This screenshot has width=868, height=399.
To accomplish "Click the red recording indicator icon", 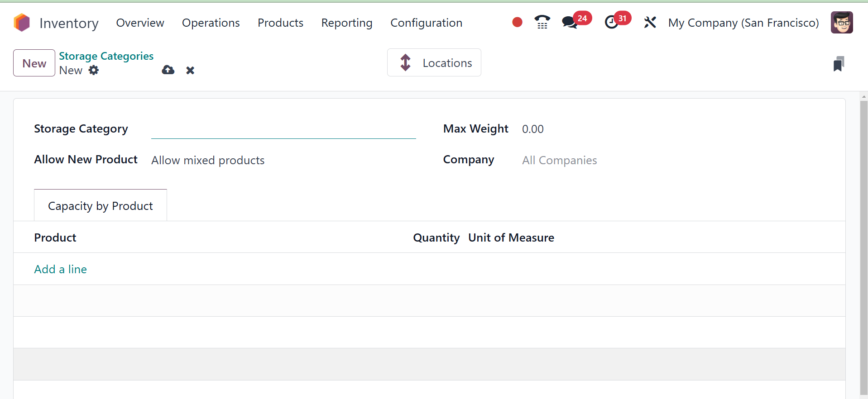I will click(x=517, y=22).
